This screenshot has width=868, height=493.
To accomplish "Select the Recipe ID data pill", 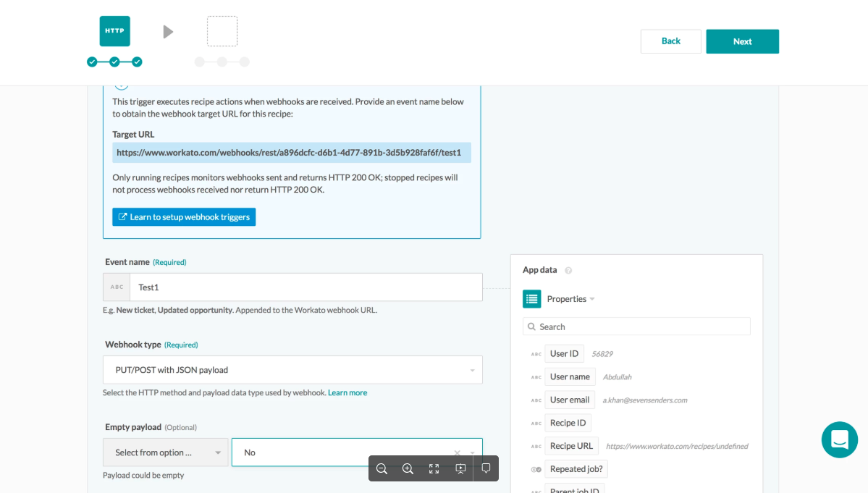I will 568,423.
